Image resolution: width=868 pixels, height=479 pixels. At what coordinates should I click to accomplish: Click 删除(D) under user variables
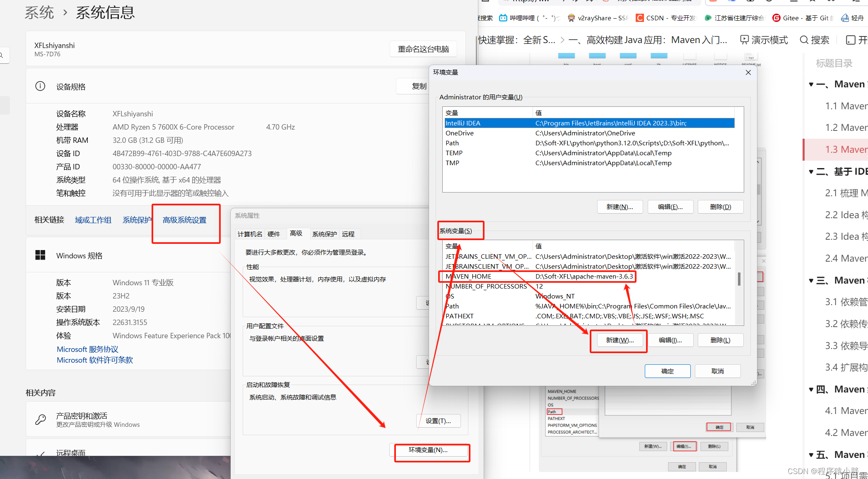(x=721, y=207)
